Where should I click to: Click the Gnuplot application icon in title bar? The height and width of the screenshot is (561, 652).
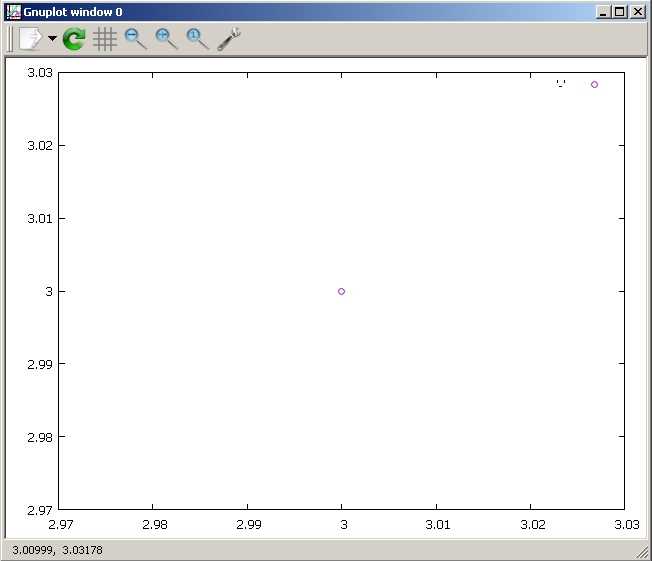(x=13, y=12)
